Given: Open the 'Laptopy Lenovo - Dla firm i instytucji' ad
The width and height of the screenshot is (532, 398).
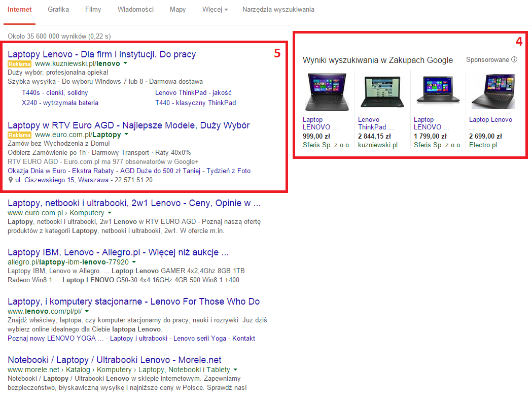Looking at the screenshot, I should pyautogui.click(x=102, y=54).
